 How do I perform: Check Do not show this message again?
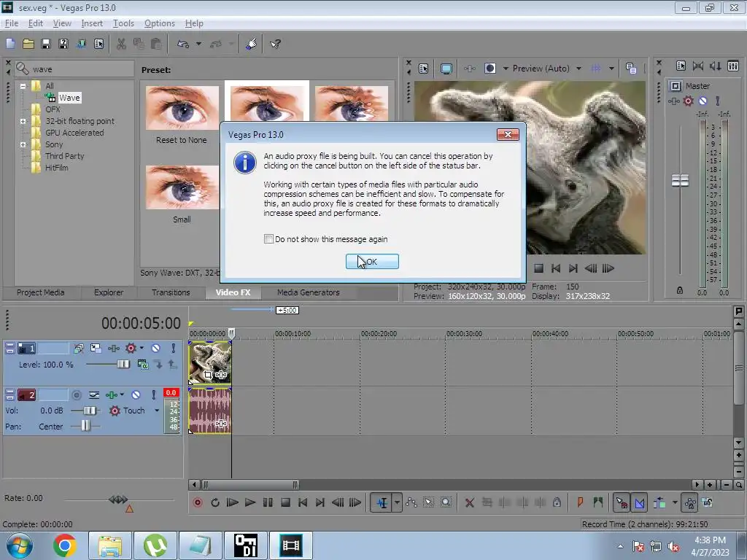[x=268, y=239]
